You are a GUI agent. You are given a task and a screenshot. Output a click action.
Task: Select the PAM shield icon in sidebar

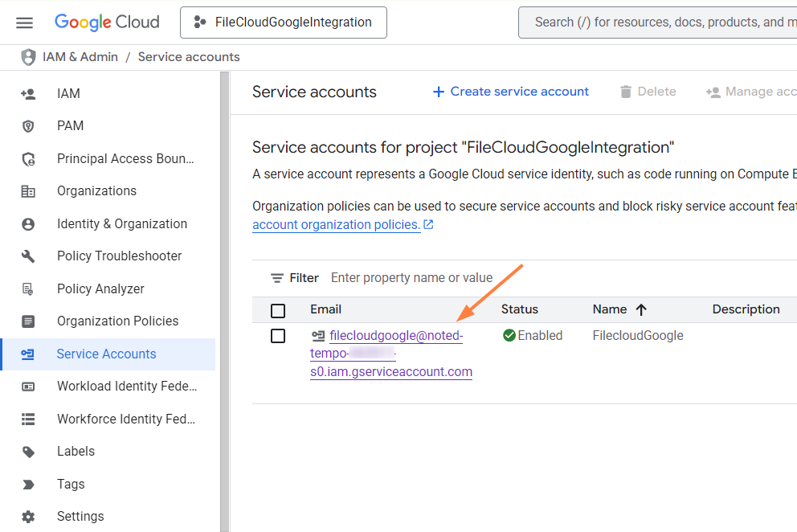[x=28, y=126]
